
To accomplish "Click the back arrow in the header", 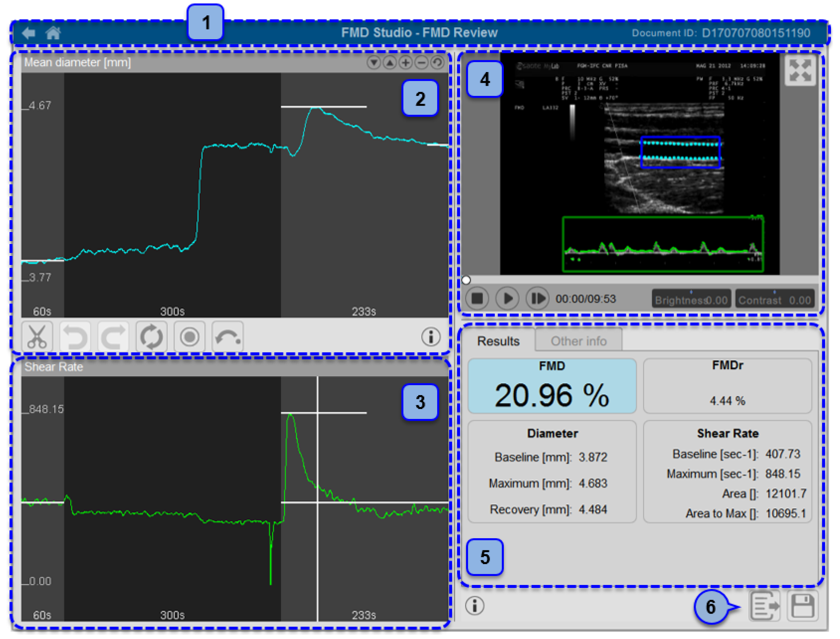I will [x=28, y=33].
